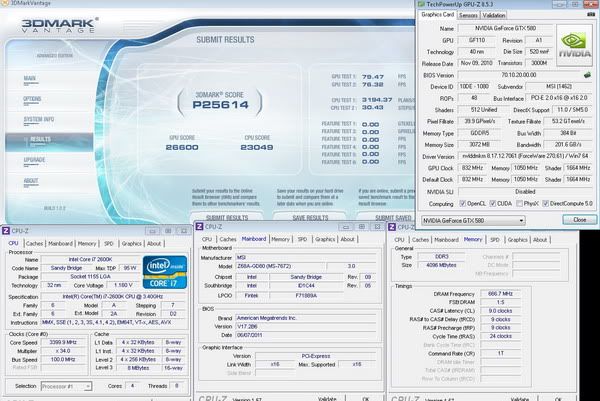This screenshot has height=401, width=600.
Task: Click the 3DMark Vantage logo
Action: click(x=59, y=25)
